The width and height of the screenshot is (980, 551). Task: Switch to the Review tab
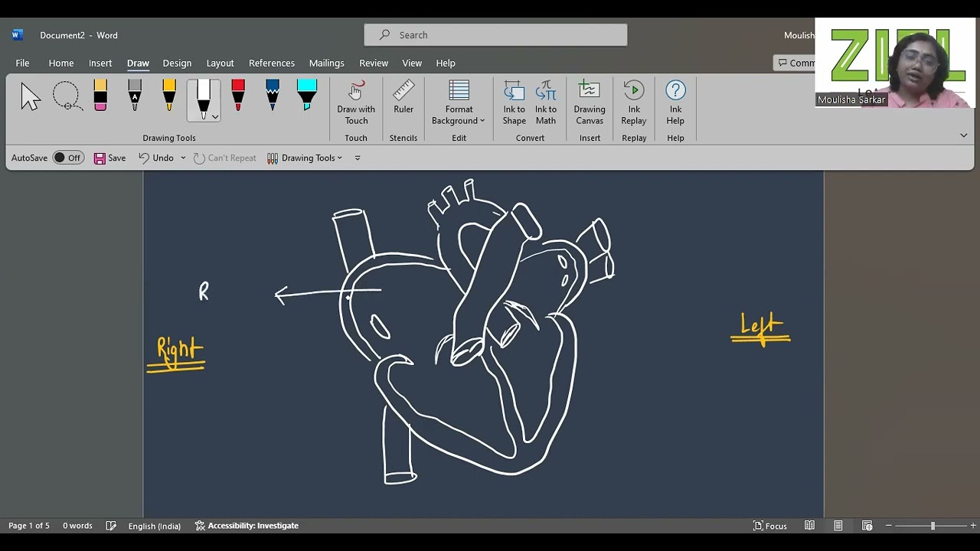[x=374, y=63]
